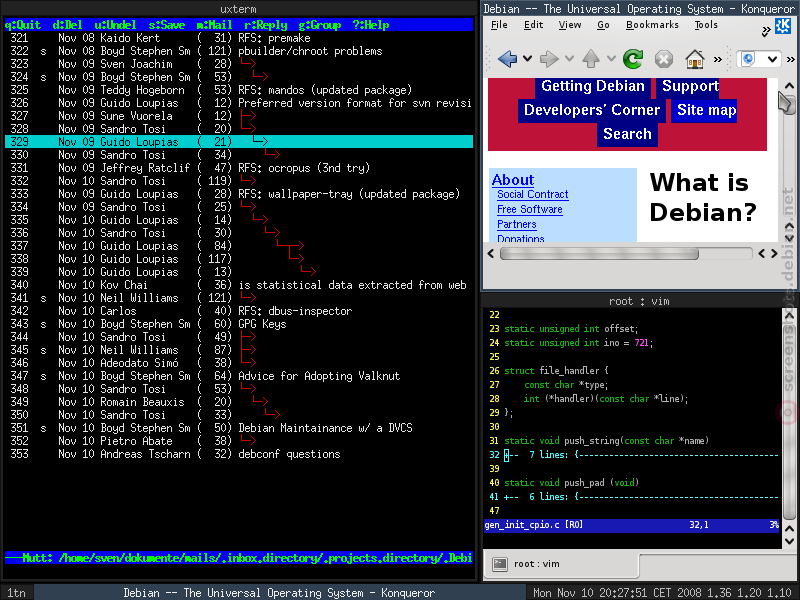Follow the Getting Debian link
This screenshot has height=600, width=800.
[x=593, y=86]
